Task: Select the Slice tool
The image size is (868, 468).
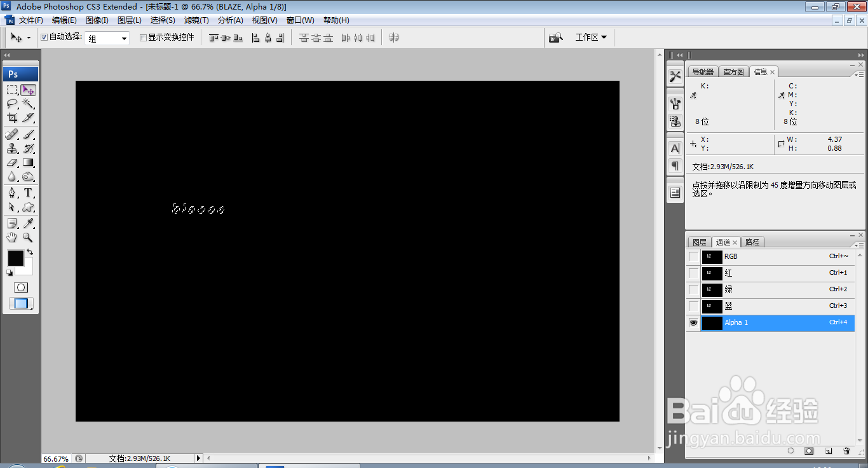Action: pos(28,118)
